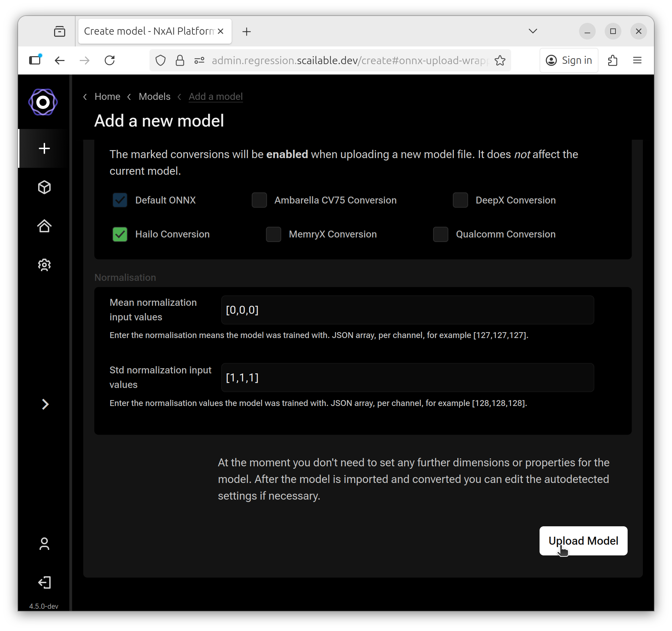Open the list all tabs dropdown
This screenshot has width=672, height=631.
click(533, 31)
